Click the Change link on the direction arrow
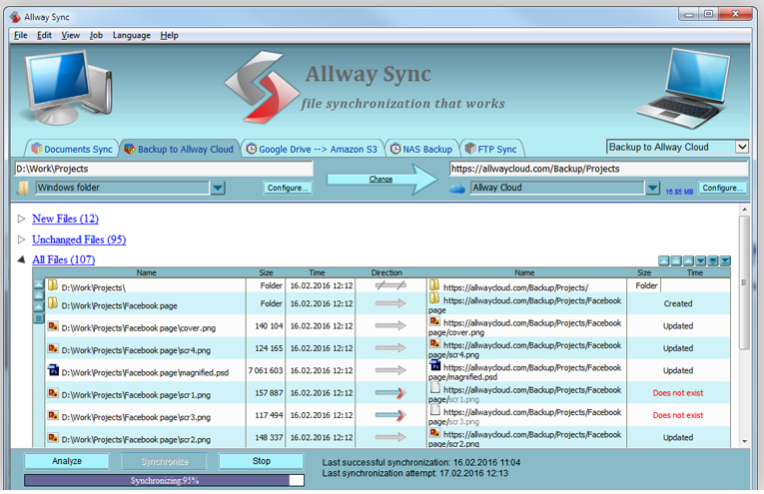The image size is (764, 494). (x=381, y=179)
